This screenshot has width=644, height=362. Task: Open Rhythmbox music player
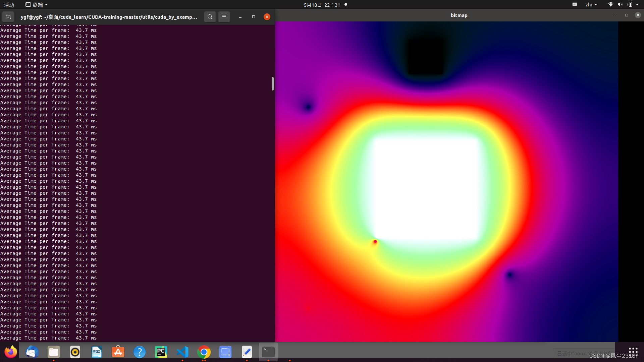click(75, 352)
